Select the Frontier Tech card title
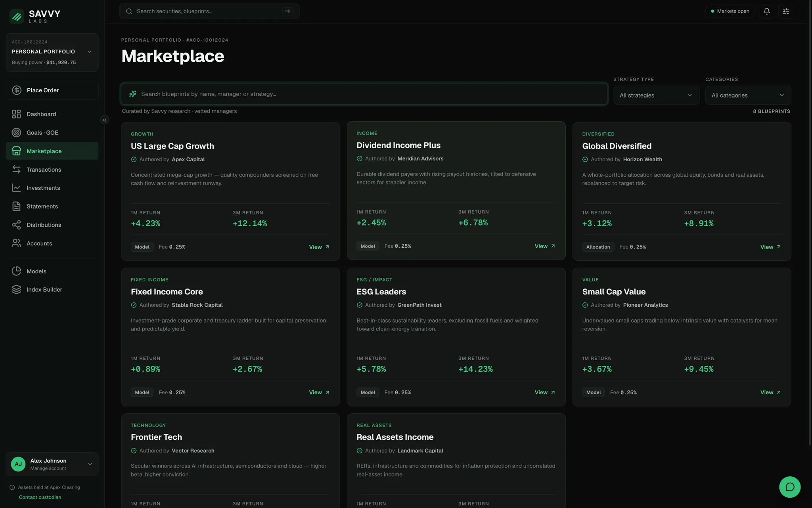The height and width of the screenshot is (508, 812). tap(156, 437)
